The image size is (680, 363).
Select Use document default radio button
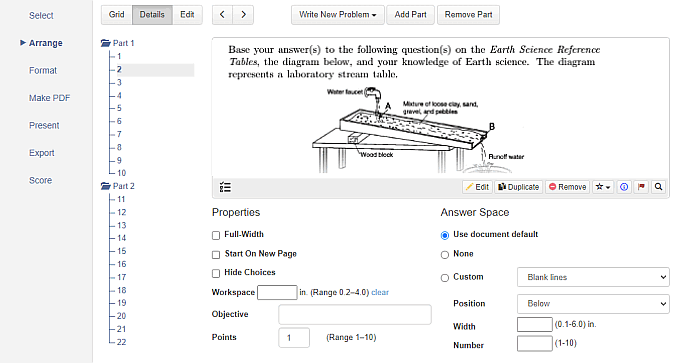pyautogui.click(x=445, y=235)
